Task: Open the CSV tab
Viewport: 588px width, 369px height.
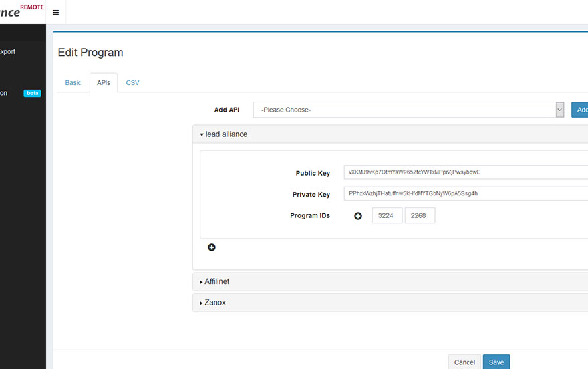Action: [x=132, y=83]
